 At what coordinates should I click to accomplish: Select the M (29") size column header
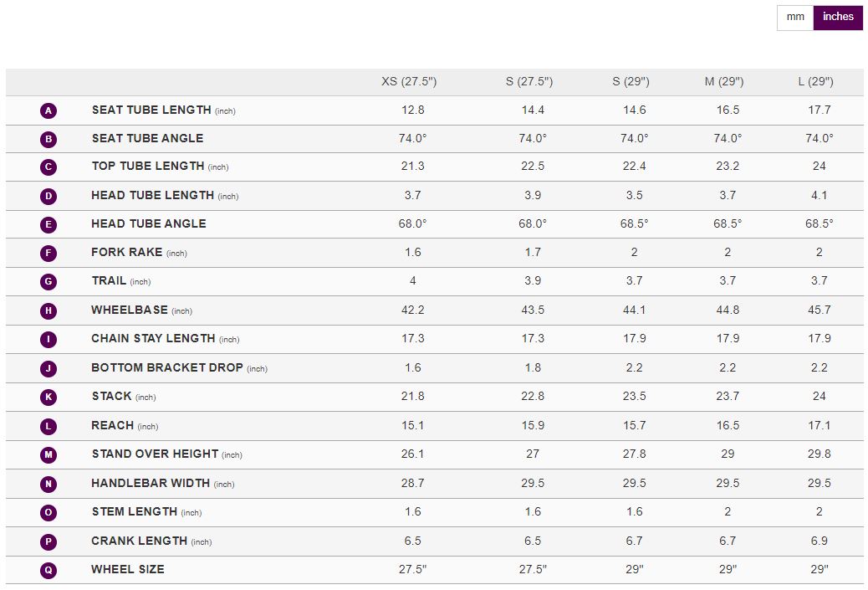tap(724, 82)
